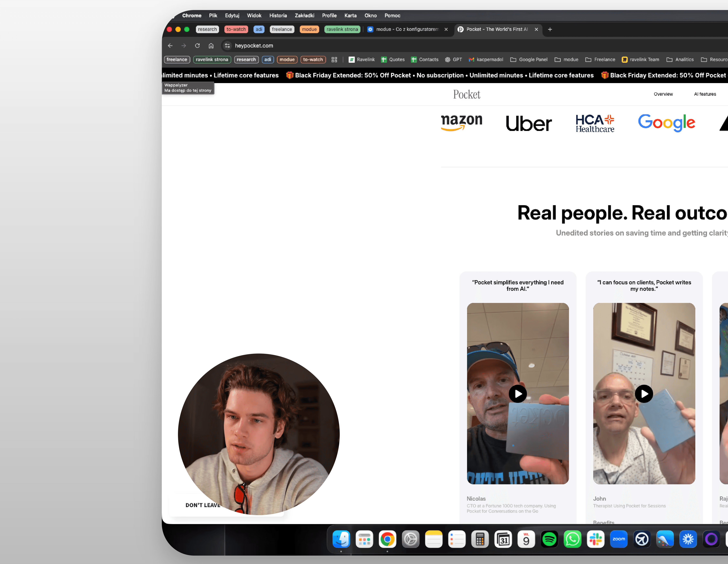Open Slack from the dock

point(596,539)
